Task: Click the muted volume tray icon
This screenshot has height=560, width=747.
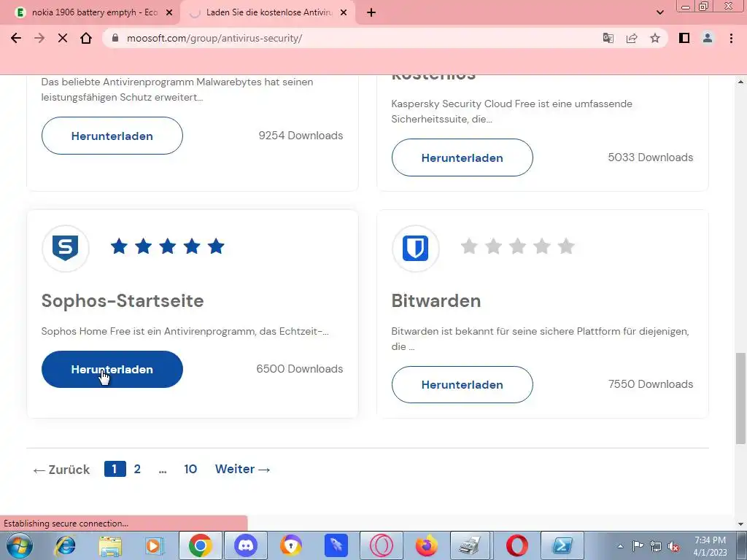Action: coord(673,546)
